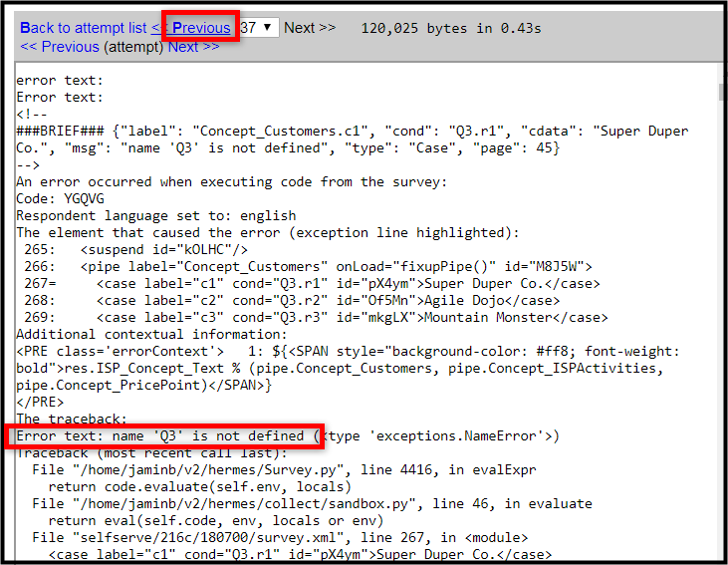Click top-row Next >> beside page dropdown

click(310, 28)
